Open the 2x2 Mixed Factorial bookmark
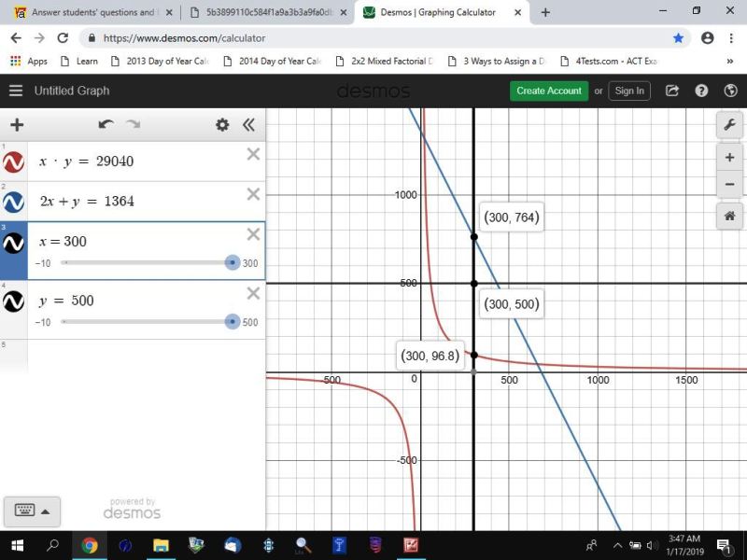The width and height of the screenshot is (747, 560). (x=384, y=61)
